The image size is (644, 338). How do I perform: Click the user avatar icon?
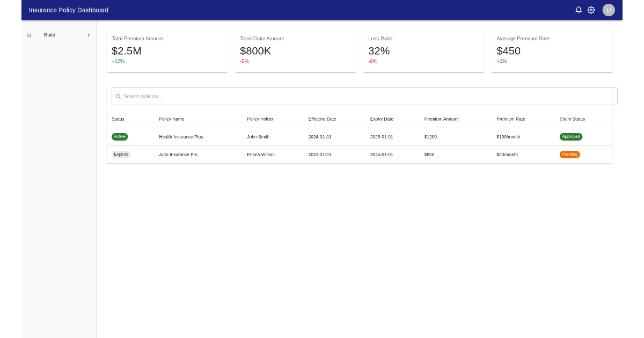click(x=609, y=10)
